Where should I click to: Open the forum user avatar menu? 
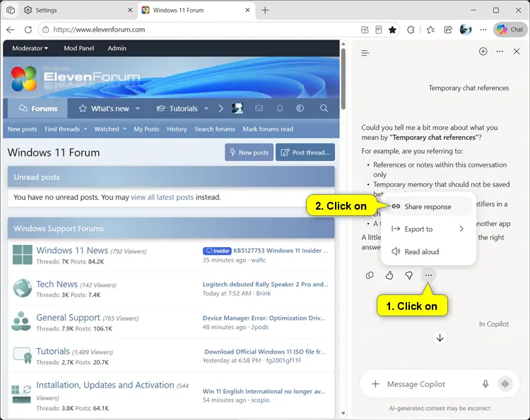pos(237,109)
